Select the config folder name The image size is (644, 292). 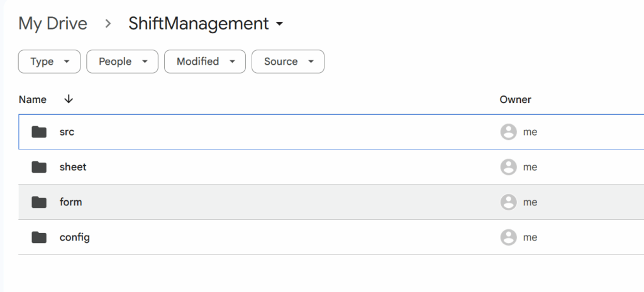coord(75,237)
